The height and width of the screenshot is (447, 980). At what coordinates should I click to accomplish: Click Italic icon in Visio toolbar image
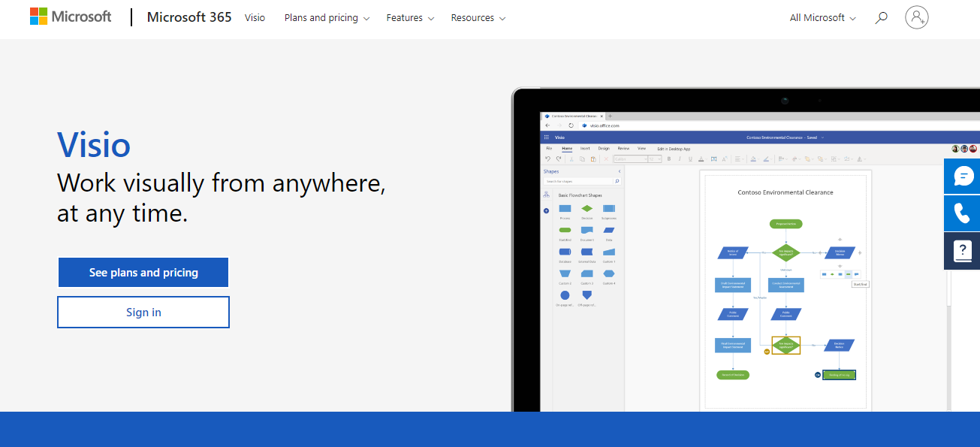coord(680,159)
